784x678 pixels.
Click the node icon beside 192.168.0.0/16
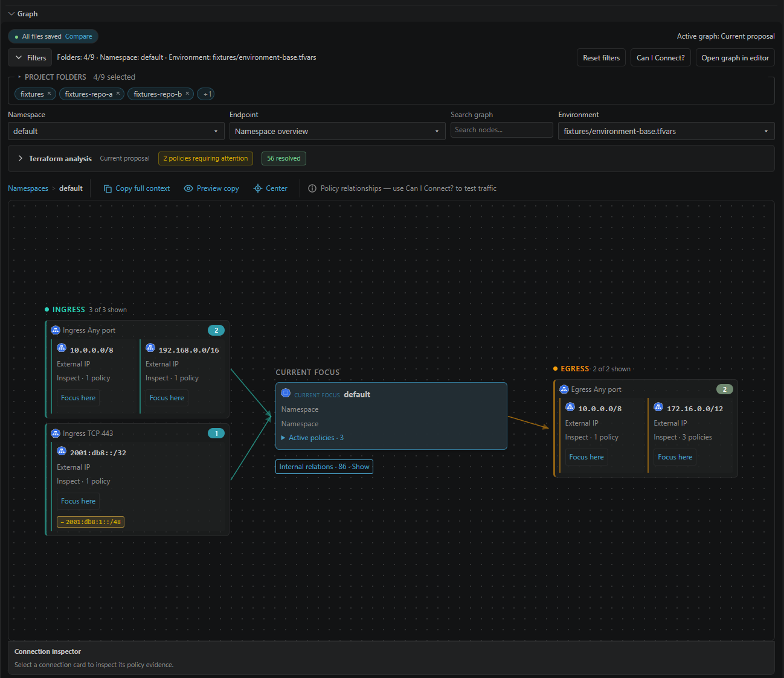(150, 348)
